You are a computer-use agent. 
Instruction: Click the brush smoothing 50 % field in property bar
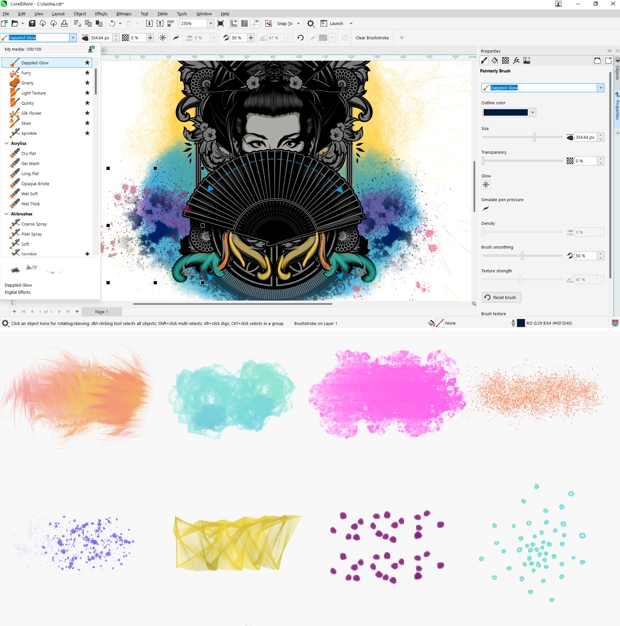239,38
